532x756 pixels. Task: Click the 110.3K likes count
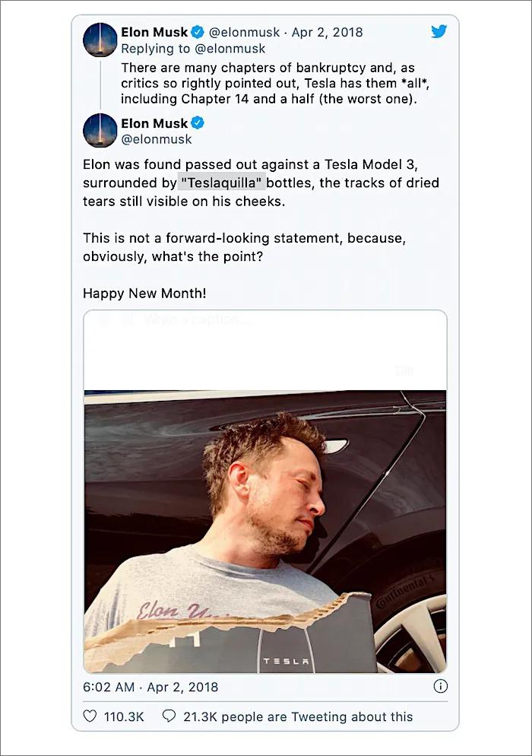click(x=123, y=716)
